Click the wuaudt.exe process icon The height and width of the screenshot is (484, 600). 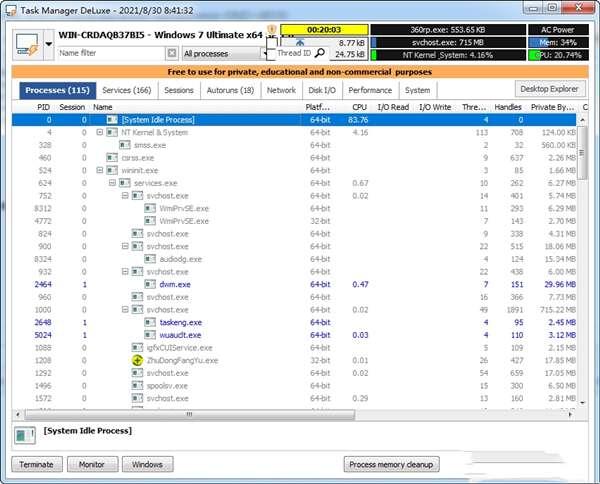click(x=150, y=335)
